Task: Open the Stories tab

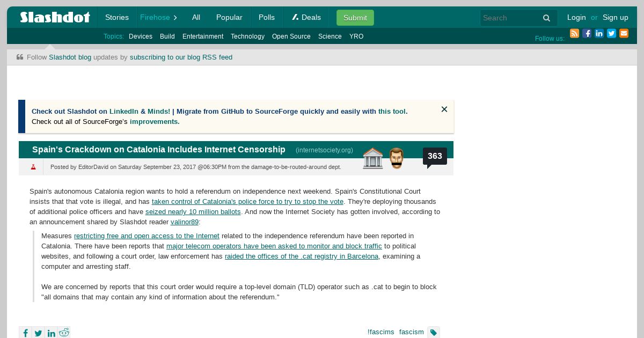Action: coord(117,17)
